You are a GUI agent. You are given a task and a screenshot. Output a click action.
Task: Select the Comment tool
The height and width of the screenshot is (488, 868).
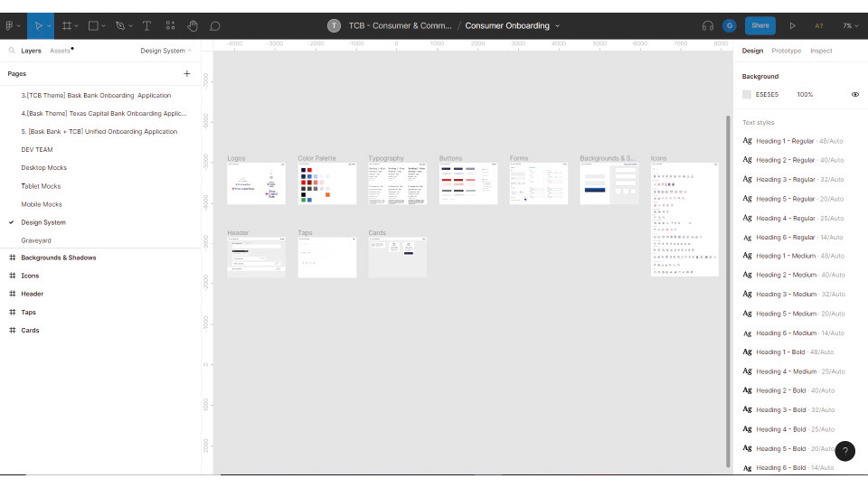pyautogui.click(x=214, y=26)
